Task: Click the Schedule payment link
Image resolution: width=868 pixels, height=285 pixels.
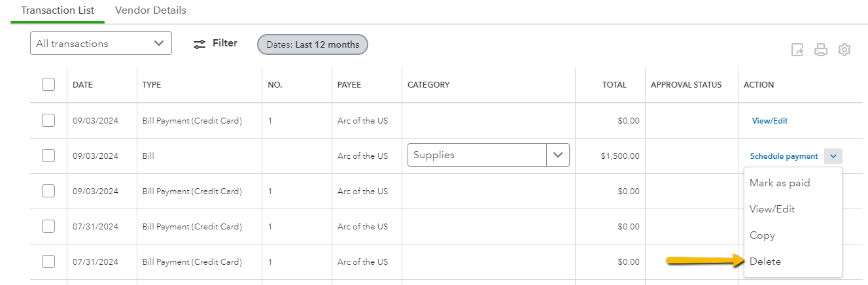Action: (x=784, y=156)
